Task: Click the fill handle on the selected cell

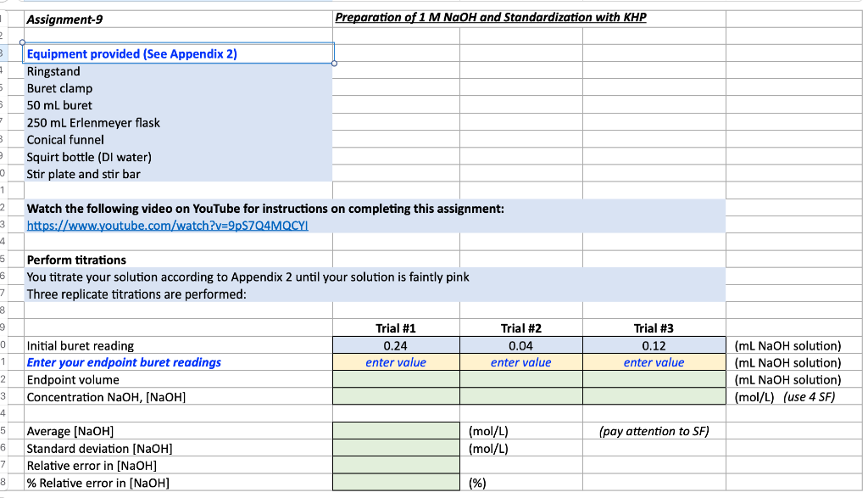Action: (335, 63)
